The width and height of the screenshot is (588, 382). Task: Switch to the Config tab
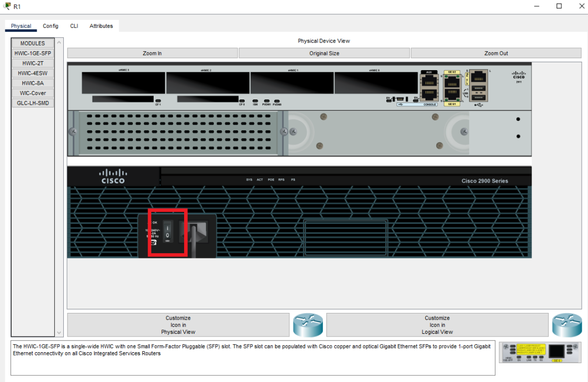[51, 26]
